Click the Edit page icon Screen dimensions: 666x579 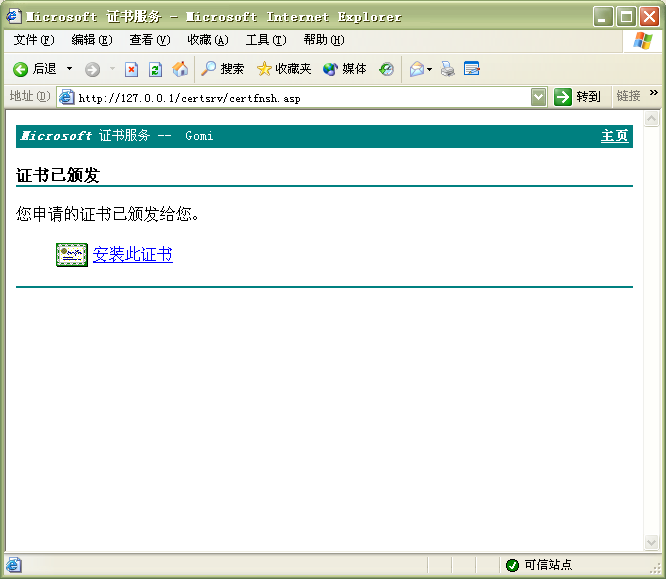471,68
